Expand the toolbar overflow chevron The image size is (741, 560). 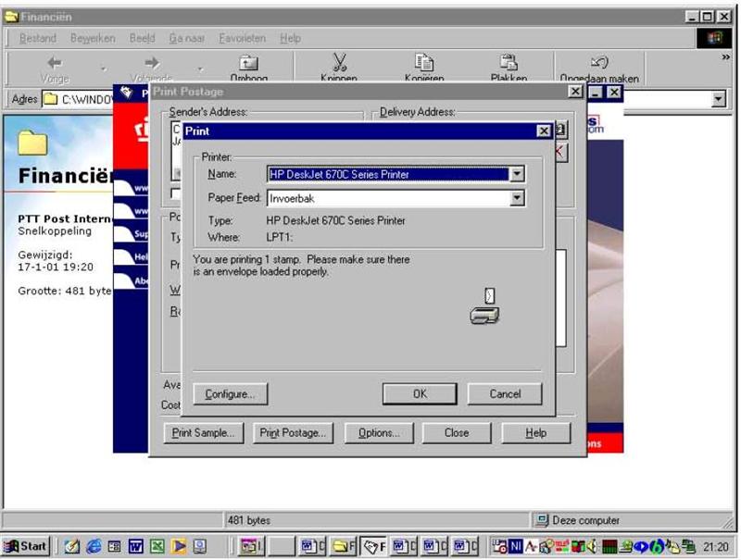click(725, 57)
